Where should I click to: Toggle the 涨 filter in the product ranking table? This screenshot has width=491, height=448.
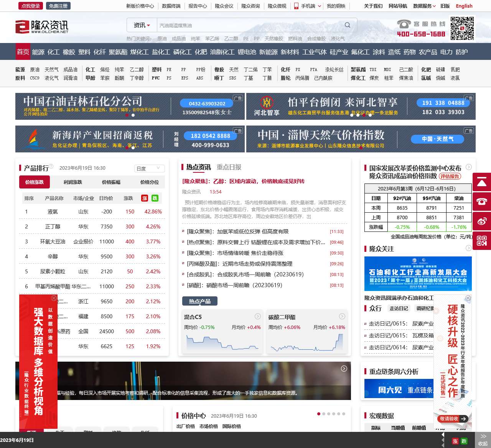coord(145,198)
